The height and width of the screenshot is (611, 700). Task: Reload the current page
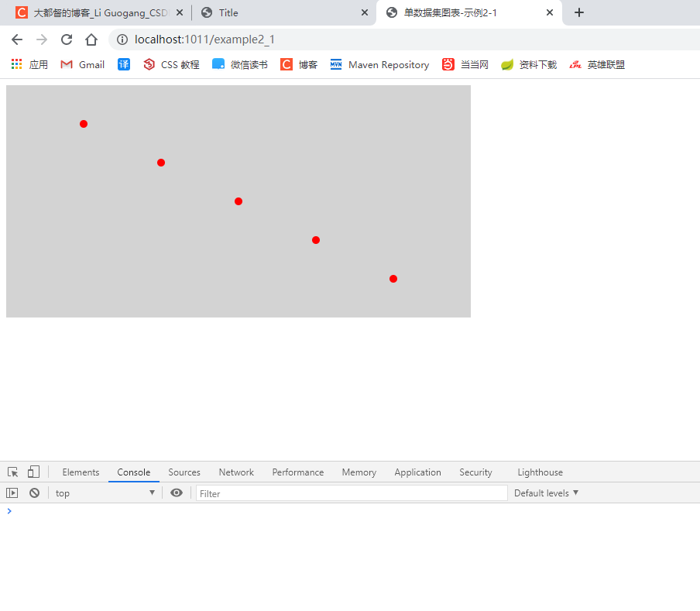click(x=66, y=39)
